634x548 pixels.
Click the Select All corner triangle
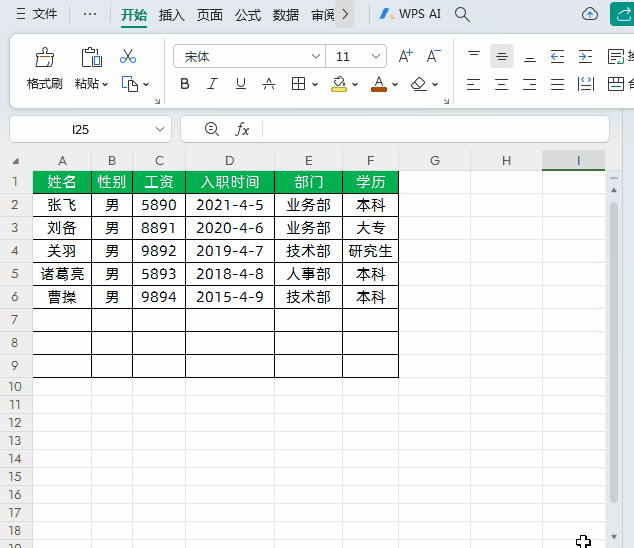(x=16, y=161)
